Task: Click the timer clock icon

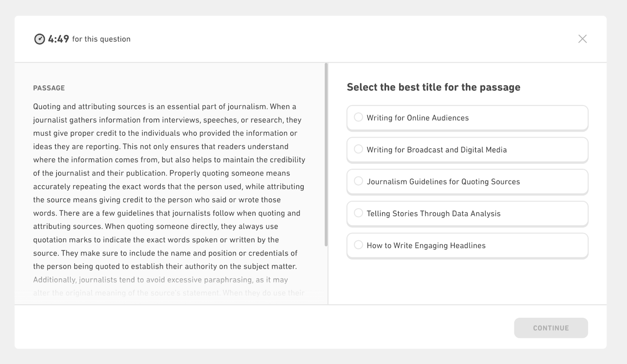Action: click(40, 39)
